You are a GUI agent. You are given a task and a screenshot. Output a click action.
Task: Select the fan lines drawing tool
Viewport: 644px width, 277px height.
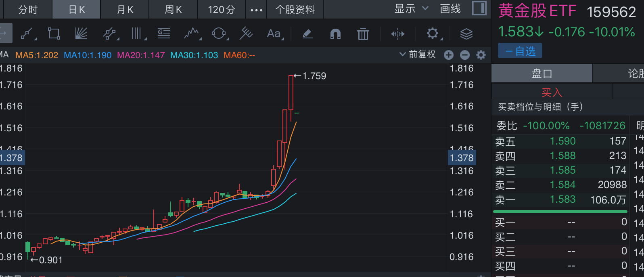point(81,34)
